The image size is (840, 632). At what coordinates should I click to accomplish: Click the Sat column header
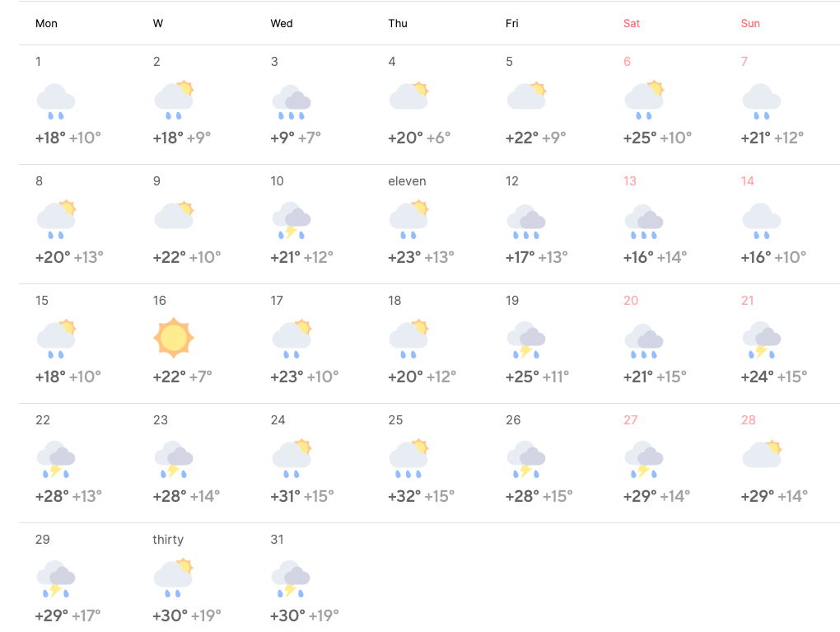pos(632,23)
